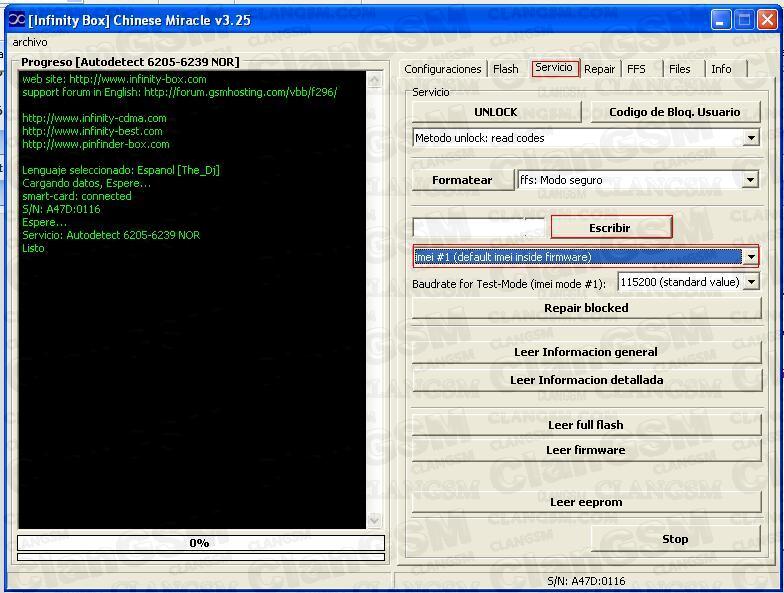The width and height of the screenshot is (784, 593).
Task: Click the Escribir button
Action: tap(610, 228)
